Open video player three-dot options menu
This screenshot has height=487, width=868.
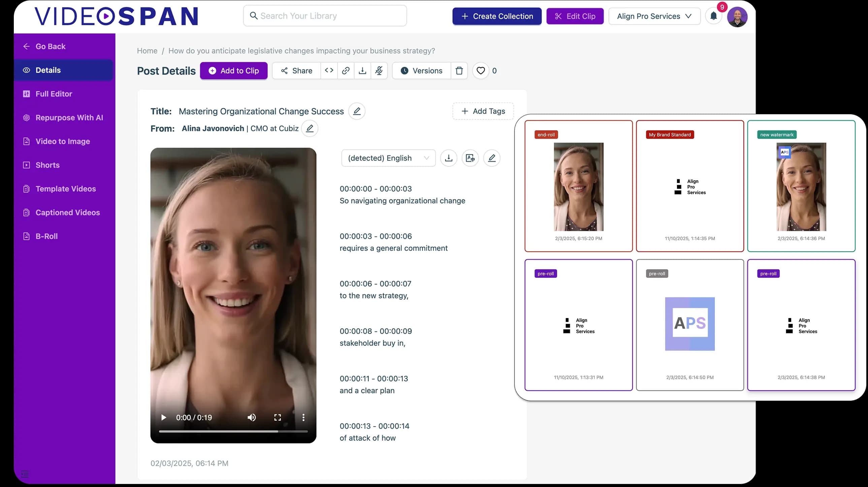[303, 418]
